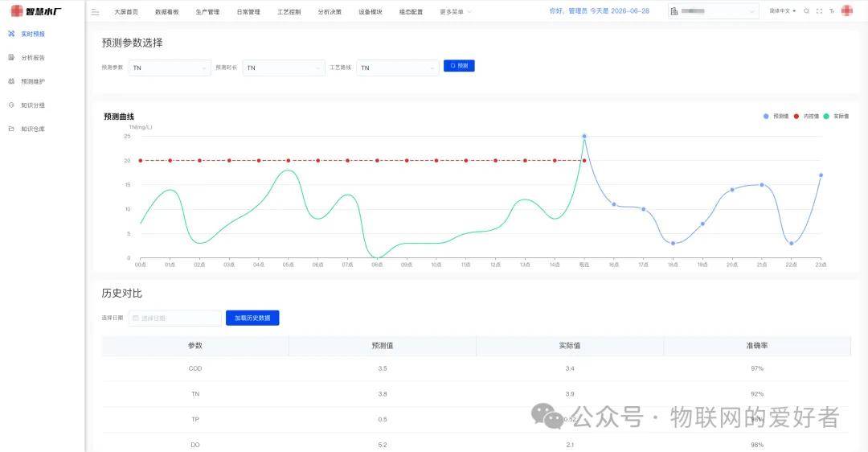The image size is (868, 452).
Task: Click the blue 预测 button
Action: pyautogui.click(x=459, y=66)
